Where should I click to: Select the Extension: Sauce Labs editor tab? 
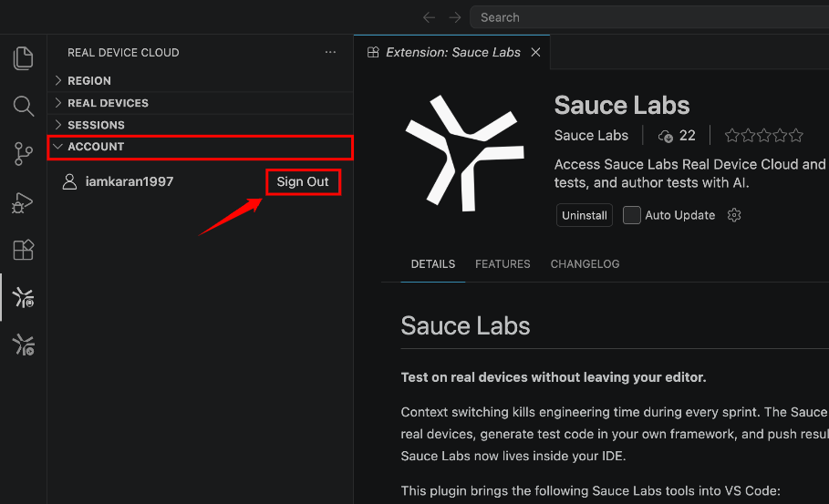tap(452, 52)
